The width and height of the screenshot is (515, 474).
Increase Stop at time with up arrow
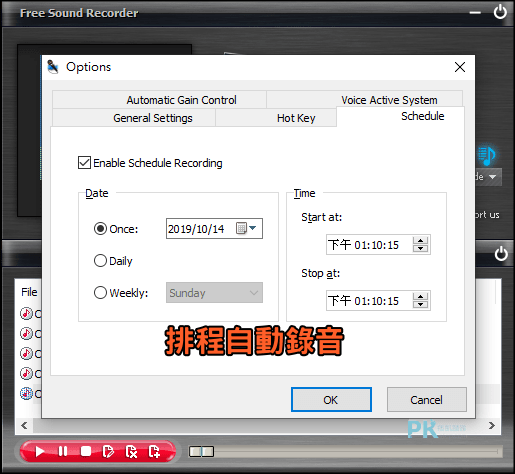[420, 297]
